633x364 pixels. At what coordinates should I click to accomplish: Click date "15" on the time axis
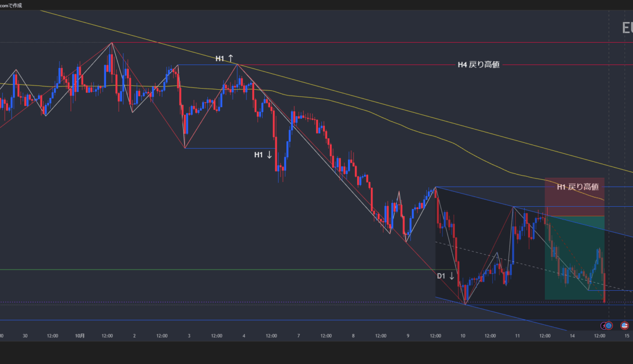(x=627, y=336)
